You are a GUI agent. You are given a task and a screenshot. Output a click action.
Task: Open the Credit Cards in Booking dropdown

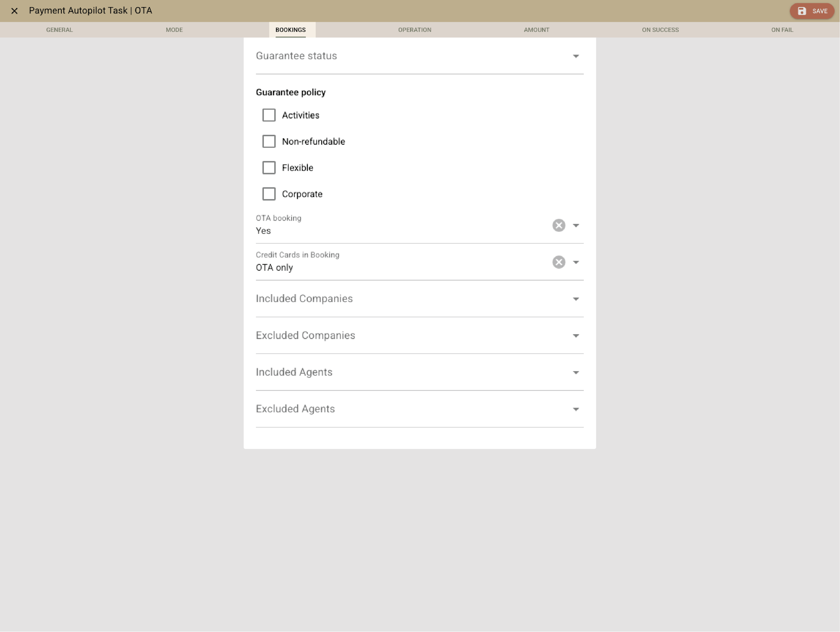tap(576, 262)
